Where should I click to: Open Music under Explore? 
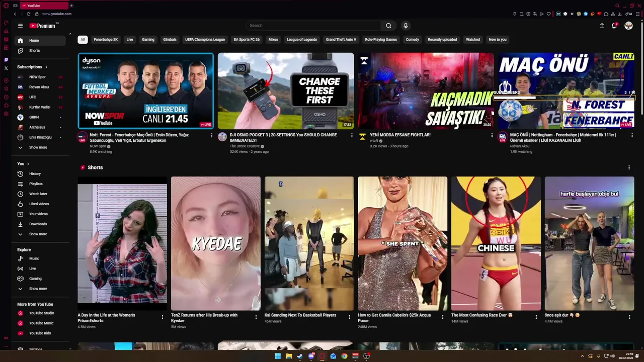[x=39, y=258]
